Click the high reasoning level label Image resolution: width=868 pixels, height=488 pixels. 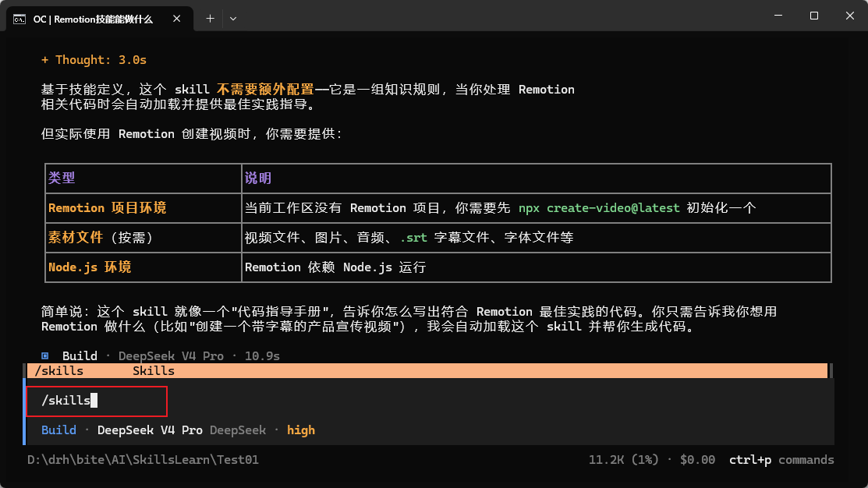click(300, 430)
